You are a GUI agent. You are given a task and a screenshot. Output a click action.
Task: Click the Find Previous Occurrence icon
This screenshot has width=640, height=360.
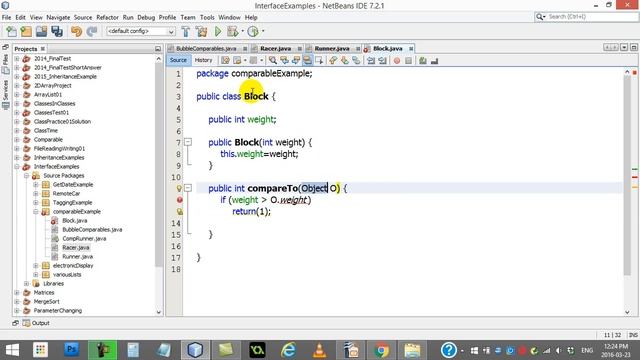click(284, 60)
